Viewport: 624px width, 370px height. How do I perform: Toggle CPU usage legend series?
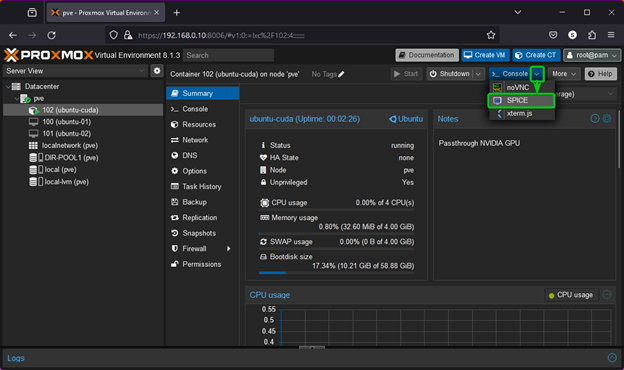[571, 295]
